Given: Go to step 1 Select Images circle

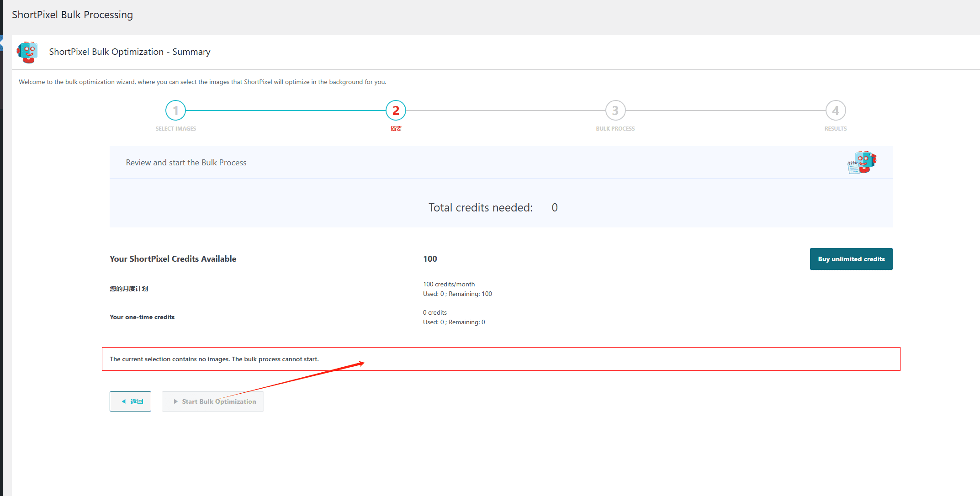Looking at the screenshot, I should click(x=175, y=111).
